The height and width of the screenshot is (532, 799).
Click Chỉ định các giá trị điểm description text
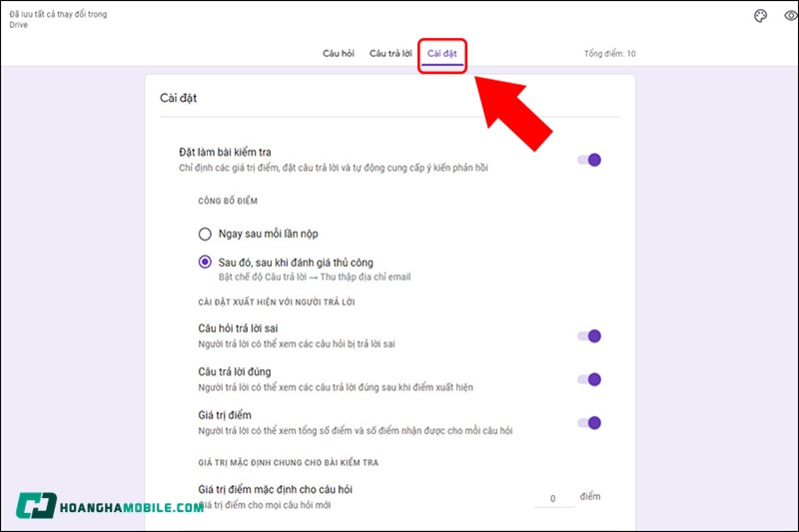click(x=334, y=168)
